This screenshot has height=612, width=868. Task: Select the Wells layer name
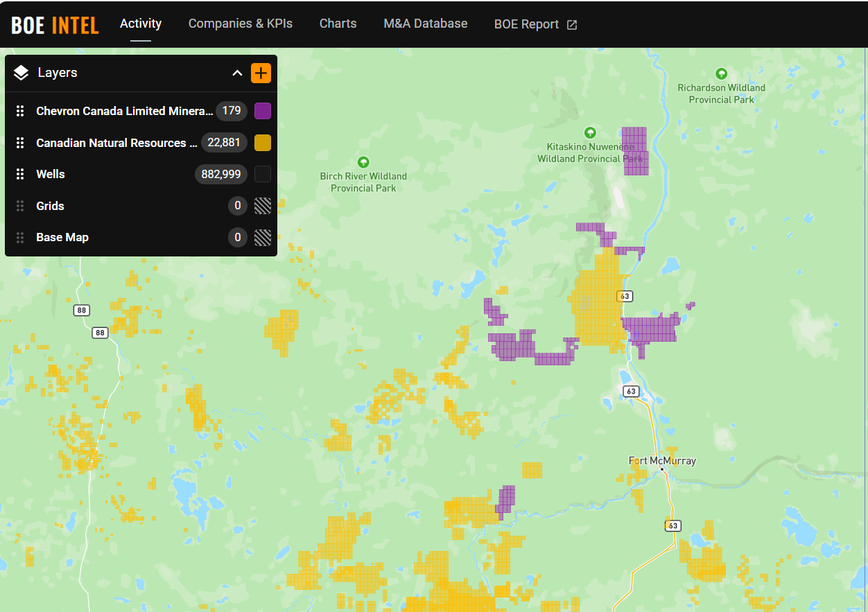[x=51, y=174]
